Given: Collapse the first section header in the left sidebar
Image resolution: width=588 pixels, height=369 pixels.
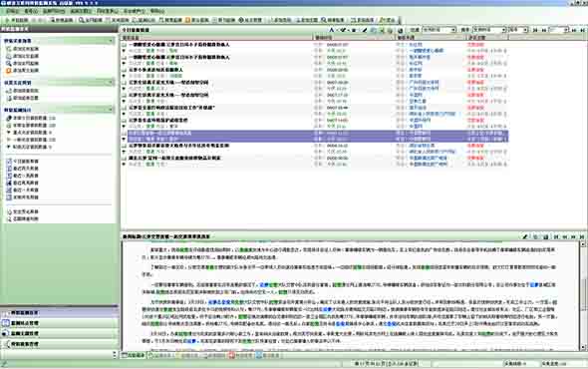Looking at the screenshot, I should coord(112,41).
